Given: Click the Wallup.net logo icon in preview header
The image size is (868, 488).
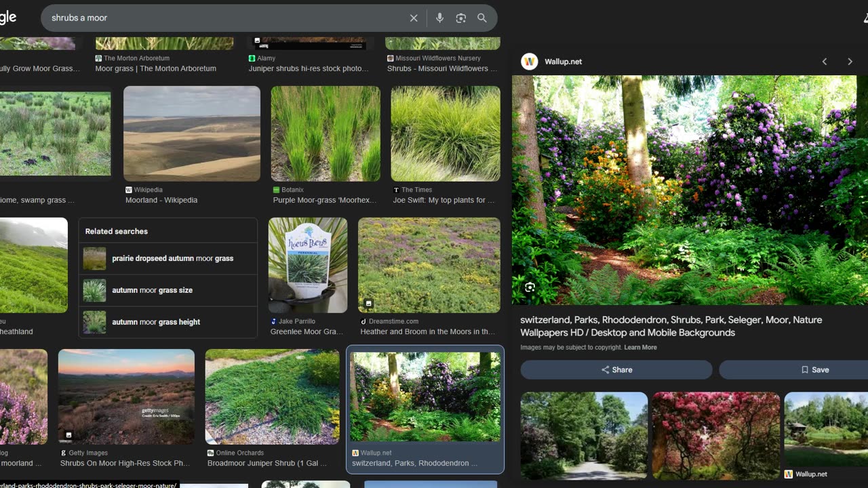Looking at the screenshot, I should (x=530, y=62).
